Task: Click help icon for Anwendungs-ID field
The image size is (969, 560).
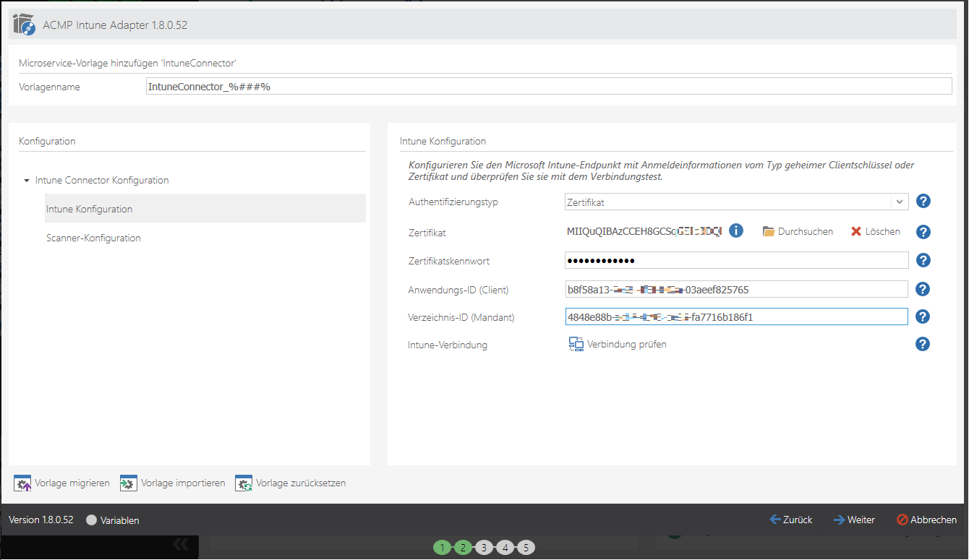Action: tap(923, 289)
